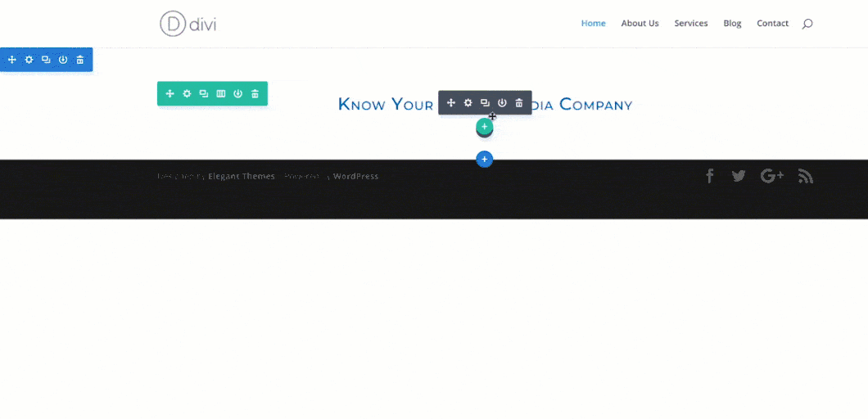Delete the section with blue toolbar trash

(80, 60)
